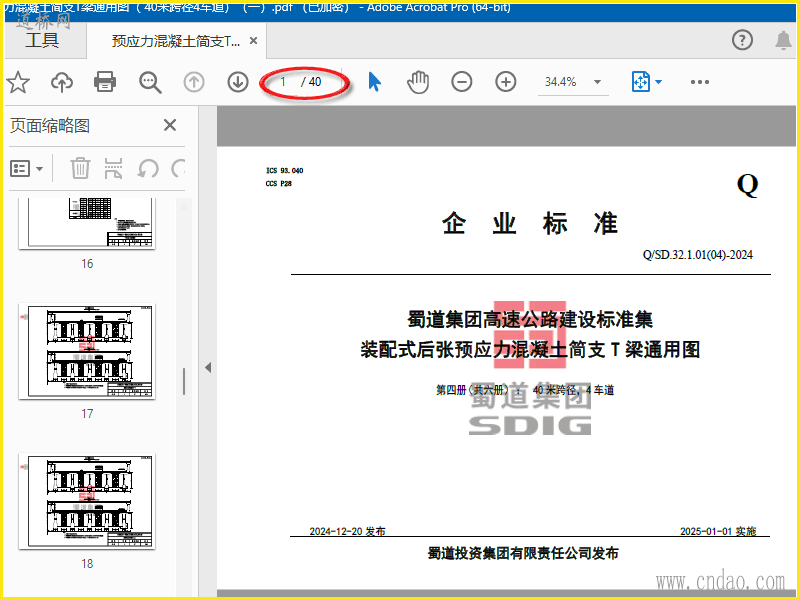Click thumbnail label 16
The height and width of the screenshot is (600, 800).
87,264
